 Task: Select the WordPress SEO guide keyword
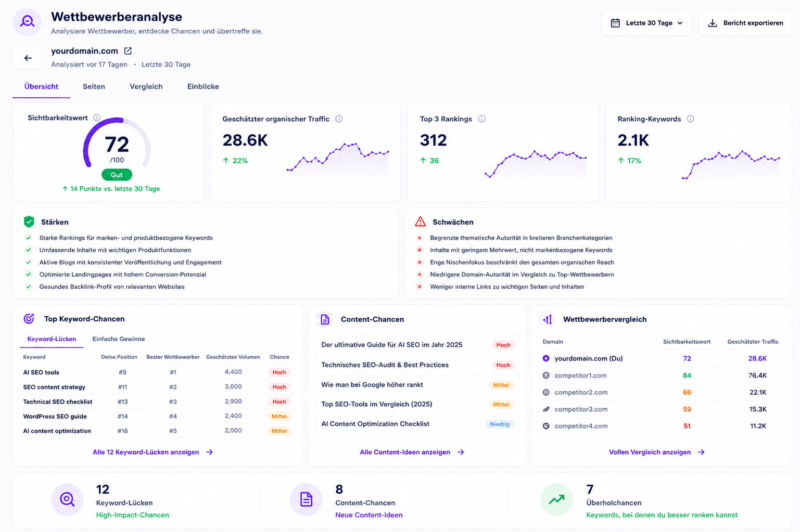point(55,417)
